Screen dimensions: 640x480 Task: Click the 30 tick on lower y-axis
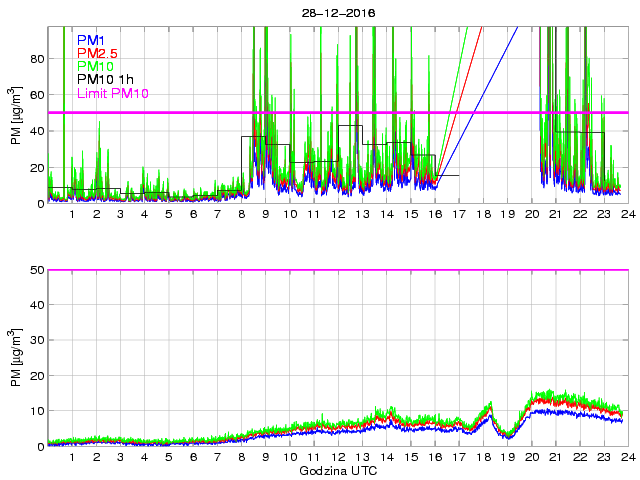[x=35, y=340]
